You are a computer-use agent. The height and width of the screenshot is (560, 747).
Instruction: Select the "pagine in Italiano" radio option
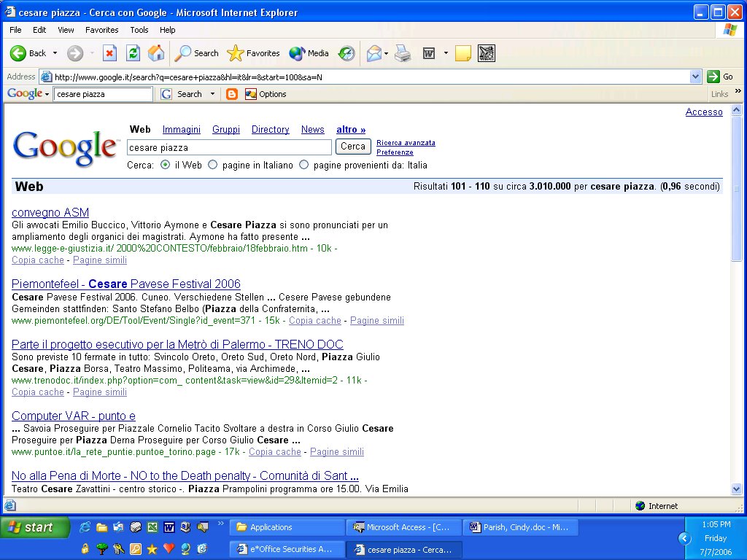click(x=212, y=165)
